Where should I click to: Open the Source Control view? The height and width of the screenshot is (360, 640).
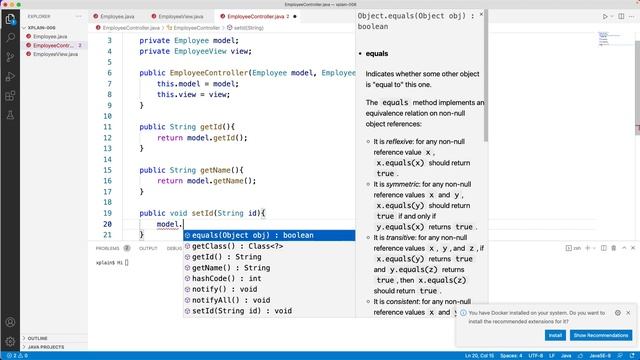[10, 57]
